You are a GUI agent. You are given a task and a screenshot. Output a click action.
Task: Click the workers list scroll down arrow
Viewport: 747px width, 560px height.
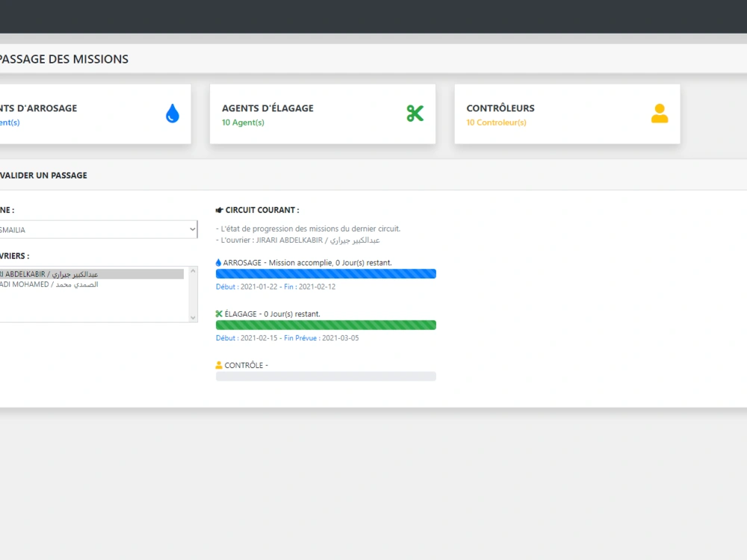tap(193, 317)
